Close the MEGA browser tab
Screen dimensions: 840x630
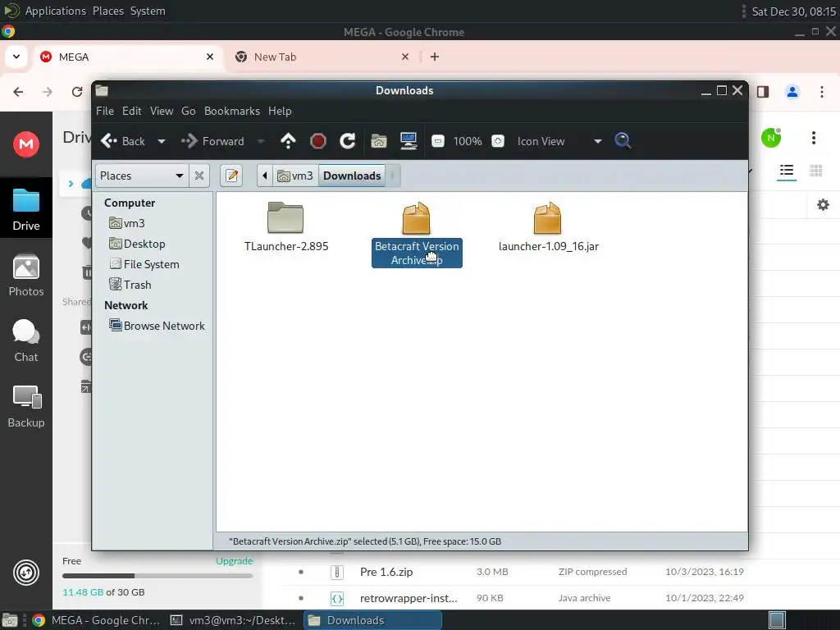tap(210, 57)
